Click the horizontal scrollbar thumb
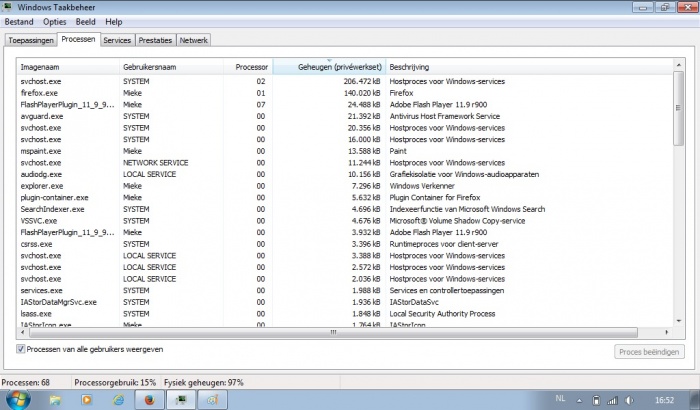The image size is (700, 410). click(333, 332)
